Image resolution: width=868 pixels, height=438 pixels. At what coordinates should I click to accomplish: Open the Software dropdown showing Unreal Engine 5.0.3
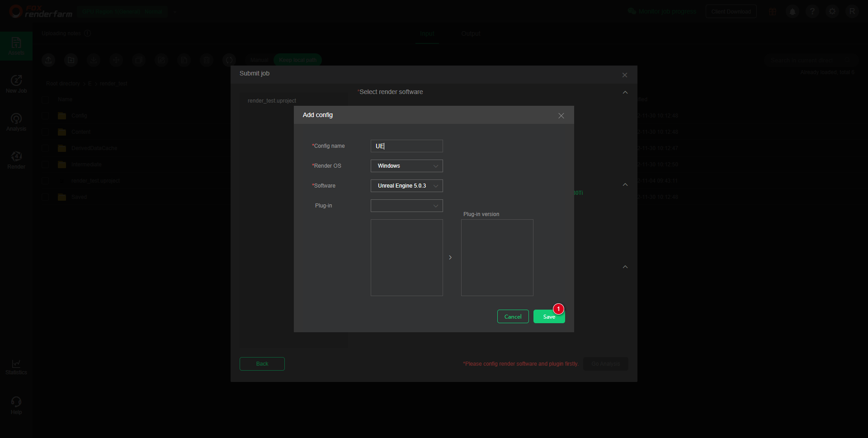pos(407,186)
